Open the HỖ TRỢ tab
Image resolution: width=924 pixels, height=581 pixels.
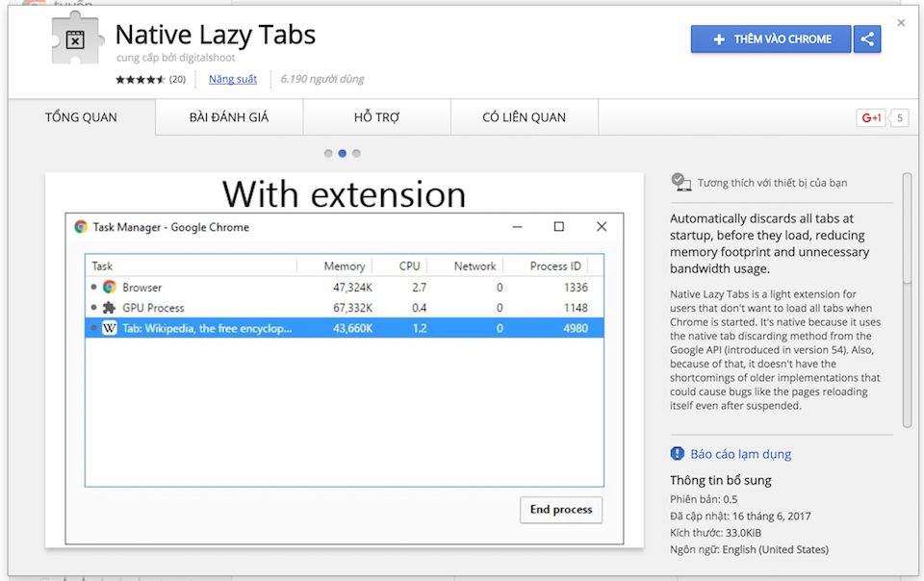(376, 117)
